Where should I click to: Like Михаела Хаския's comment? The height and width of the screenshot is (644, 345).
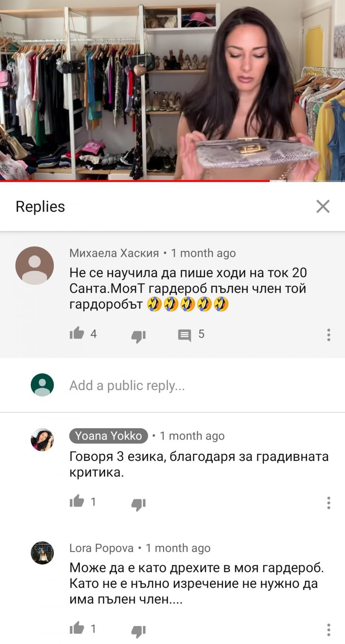click(77, 333)
